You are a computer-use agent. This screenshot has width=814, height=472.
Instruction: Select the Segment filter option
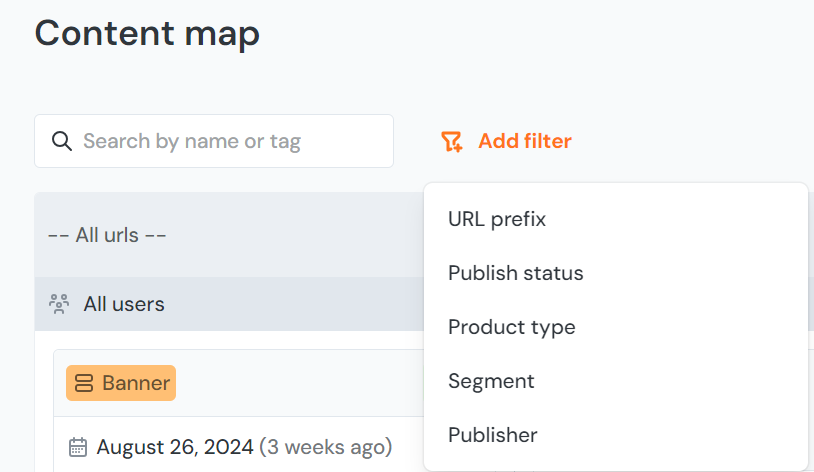(x=491, y=381)
